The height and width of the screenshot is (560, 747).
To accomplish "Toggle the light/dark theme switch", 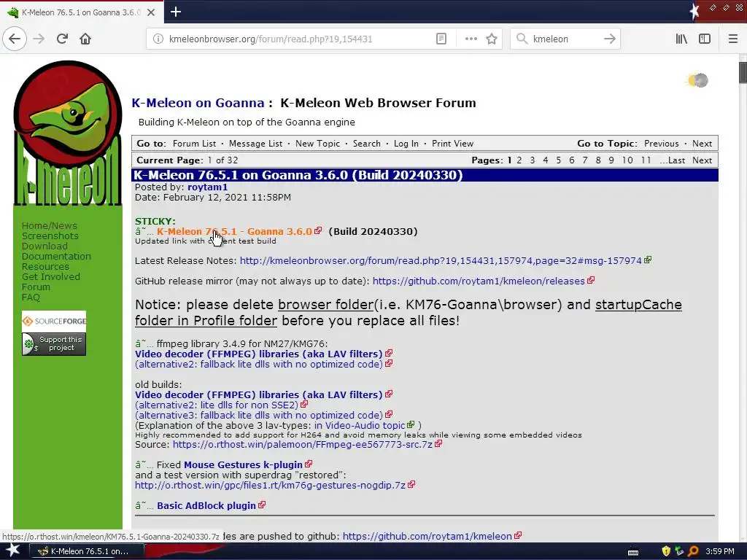I will coord(697,80).
